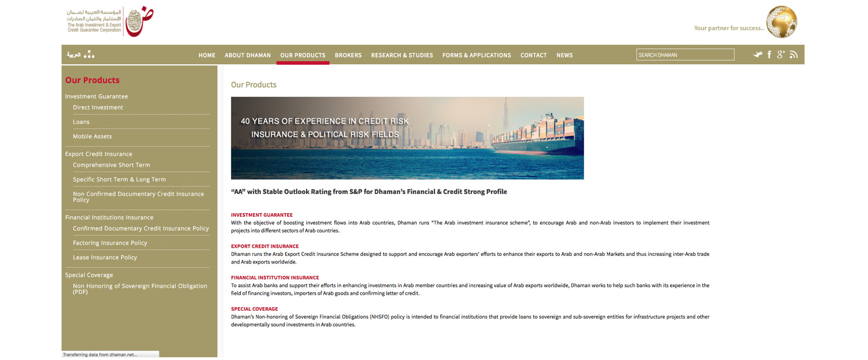868x360 pixels.
Task: Select Our Products menu item
Action: coord(303,55)
